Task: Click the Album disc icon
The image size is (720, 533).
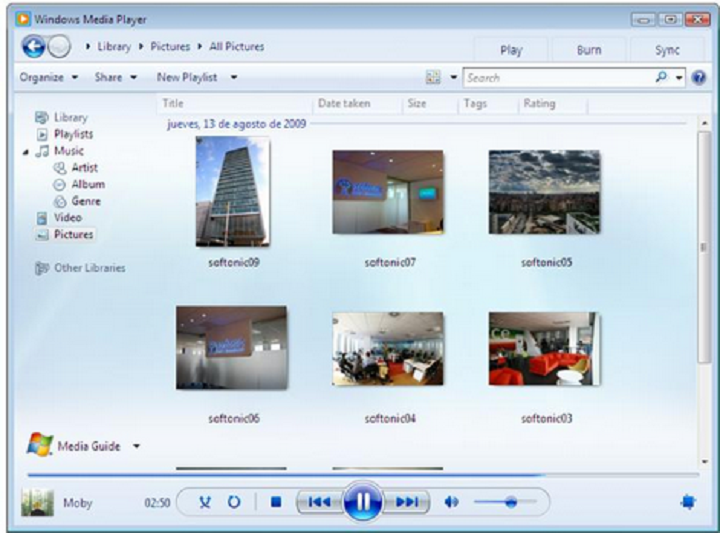Action: coord(60,185)
